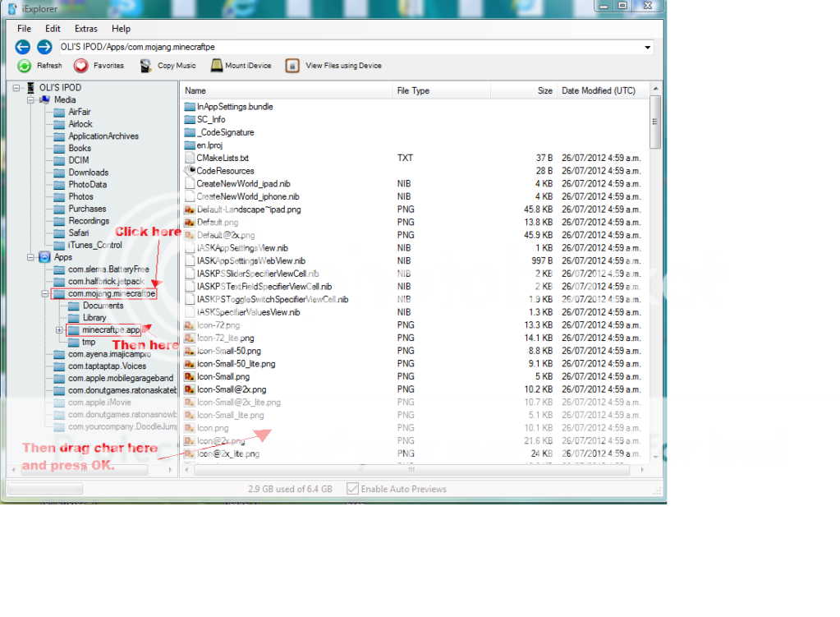Select the DCIM folder icon in tree
This screenshot has height=617, width=840.
pyautogui.click(x=58, y=160)
